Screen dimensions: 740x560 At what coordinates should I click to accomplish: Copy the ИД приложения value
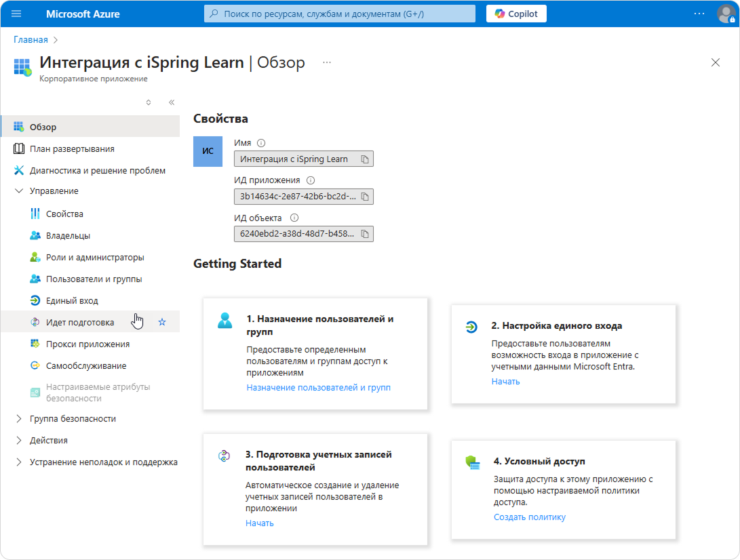[x=365, y=196]
